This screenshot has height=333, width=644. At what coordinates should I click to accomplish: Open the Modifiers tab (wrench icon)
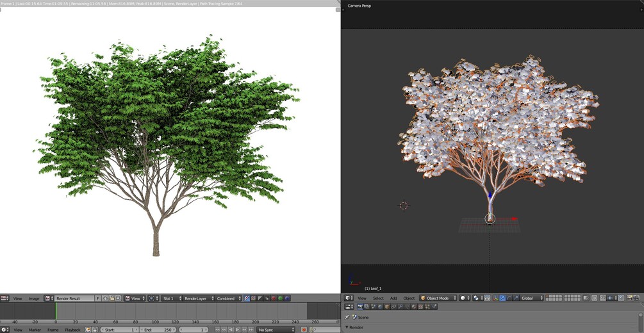(400, 307)
